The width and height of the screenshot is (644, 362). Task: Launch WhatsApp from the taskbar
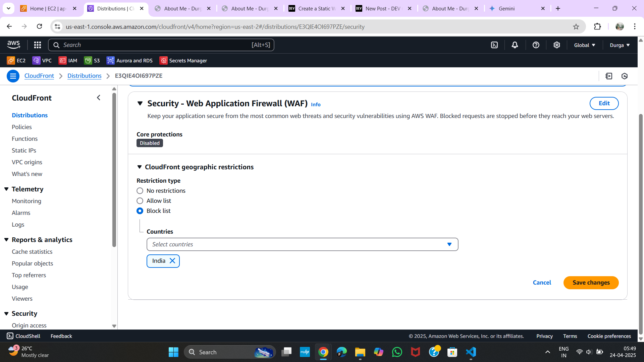coord(397,352)
